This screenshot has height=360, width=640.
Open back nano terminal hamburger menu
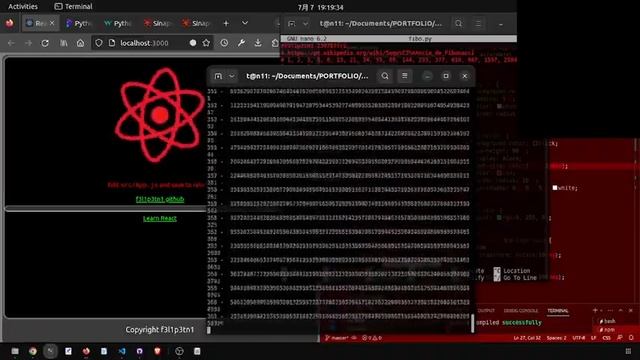pyautogui.click(x=478, y=24)
